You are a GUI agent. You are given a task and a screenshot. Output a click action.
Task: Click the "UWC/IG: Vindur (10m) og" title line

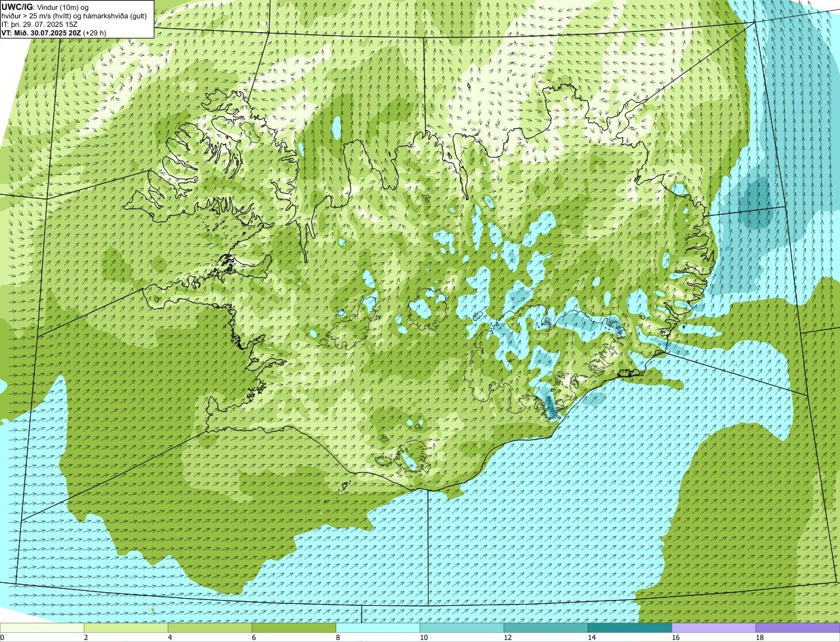[x=45, y=7]
